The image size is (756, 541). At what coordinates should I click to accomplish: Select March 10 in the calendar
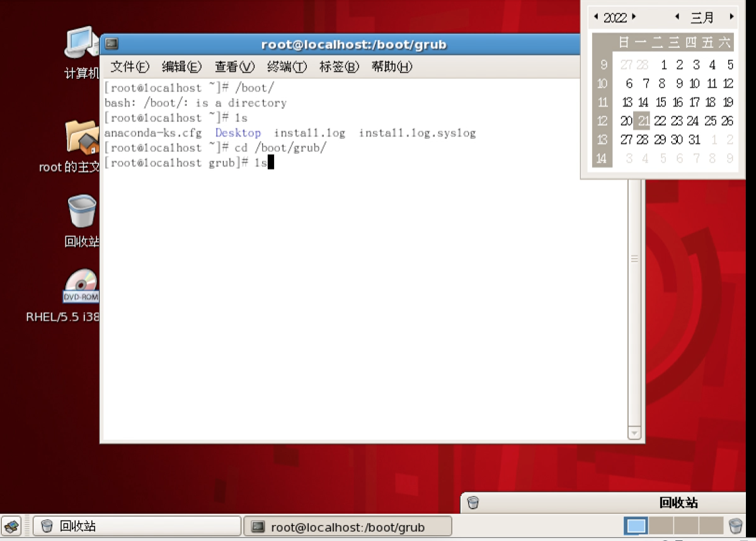[694, 83]
